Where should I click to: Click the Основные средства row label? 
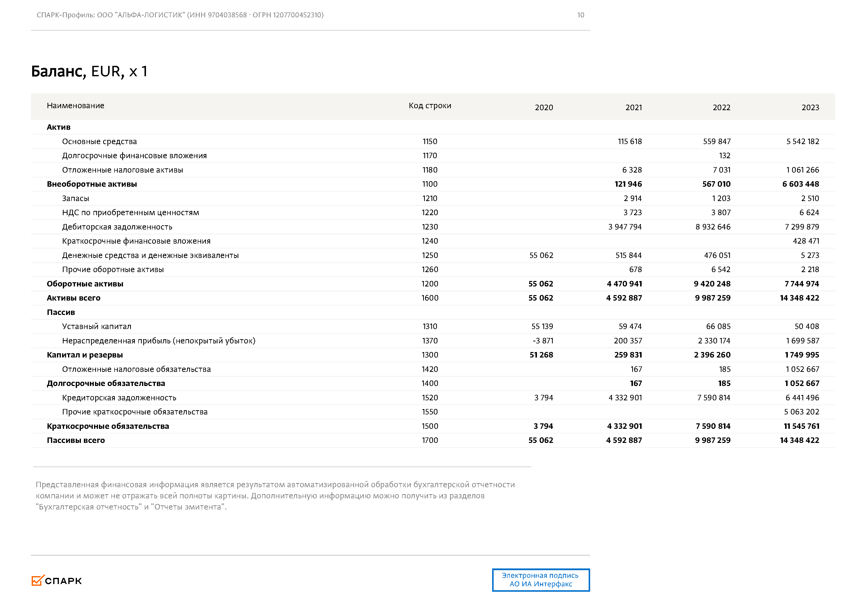pyautogui.click(x=99, y=141)
